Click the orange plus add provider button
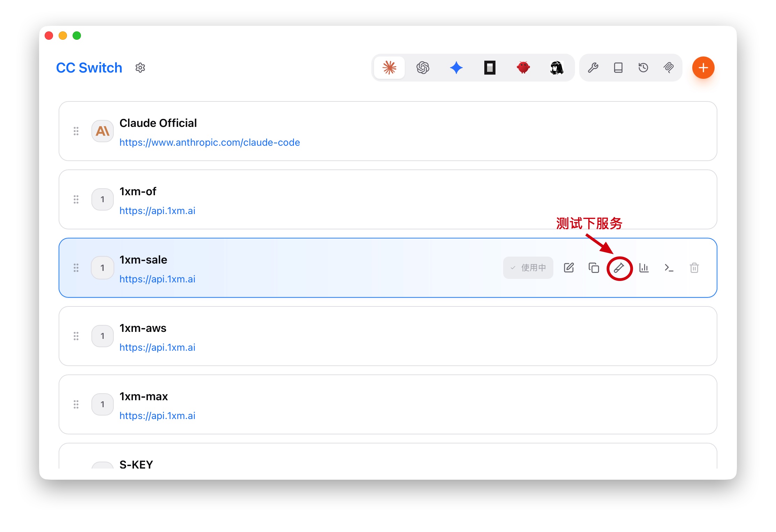The height and width of the screenshot is (532, 776). 703,68
